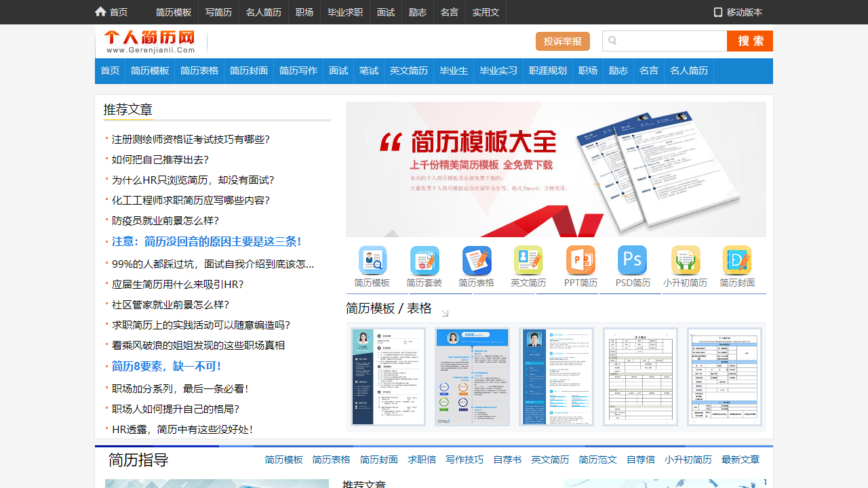Screen dimensions: 868x488
Task: Open article 注册测绘师资格证考试技巧有哪些?
Action: (x=191, y=140)
